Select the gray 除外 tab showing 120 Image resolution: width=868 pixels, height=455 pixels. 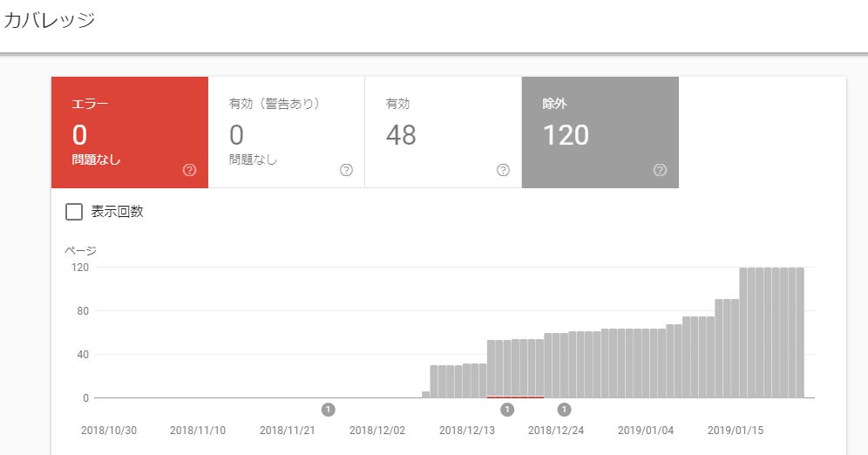coord(600,132)
